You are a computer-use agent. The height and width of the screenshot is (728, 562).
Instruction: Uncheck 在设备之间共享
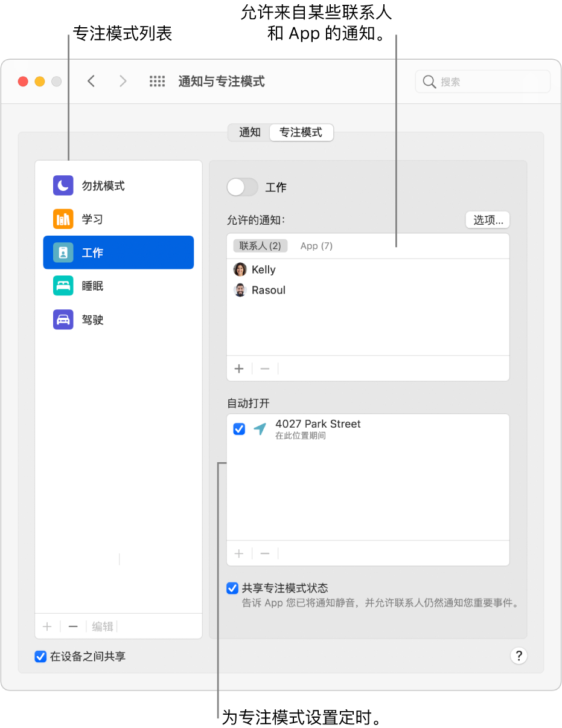click(40, 656)
